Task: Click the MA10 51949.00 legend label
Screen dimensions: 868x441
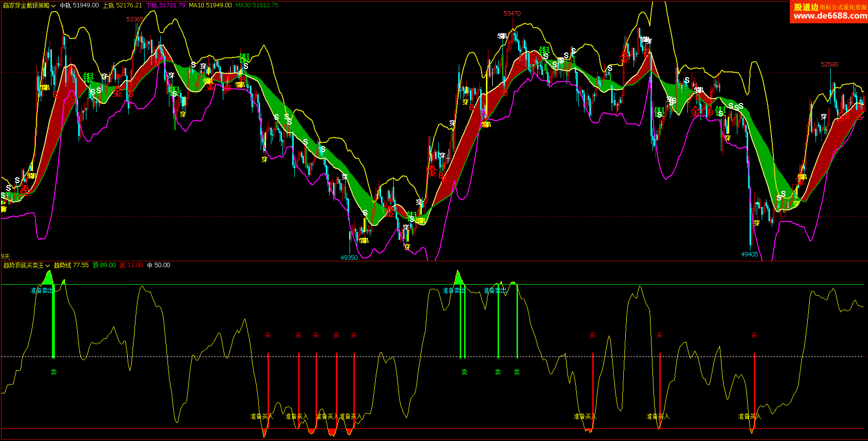Action: coord(210,5)
